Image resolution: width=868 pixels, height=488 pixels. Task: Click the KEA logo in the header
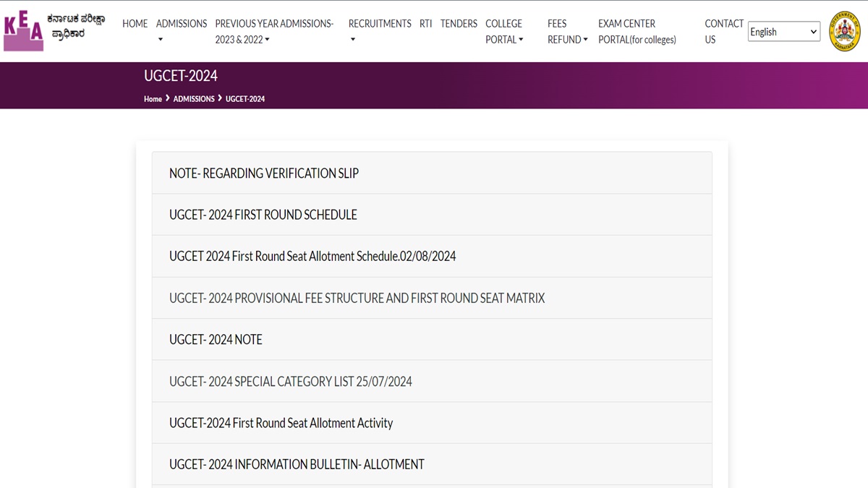pyautogui.click(x=24, y=31)
